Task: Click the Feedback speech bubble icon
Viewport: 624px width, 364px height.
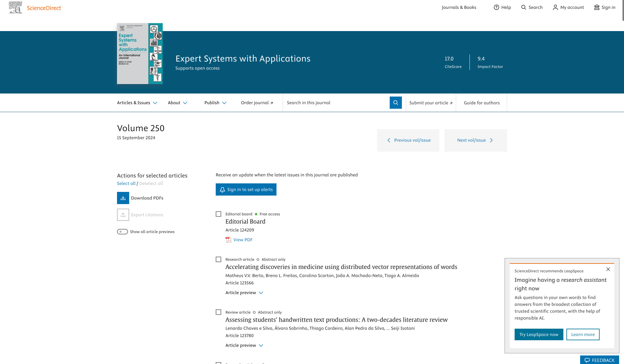Action: (x=587, y=360)
